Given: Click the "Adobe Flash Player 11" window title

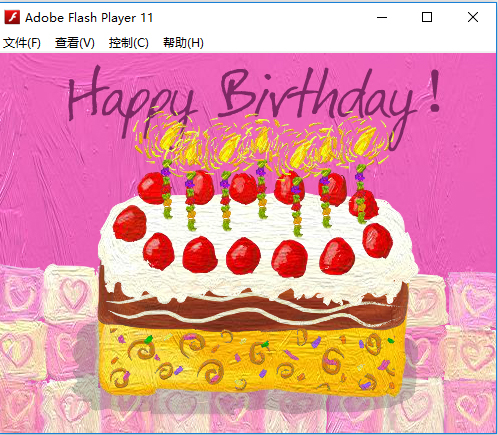Looking at the screenshot, I should pyautogui.click(x=89, y=18).
